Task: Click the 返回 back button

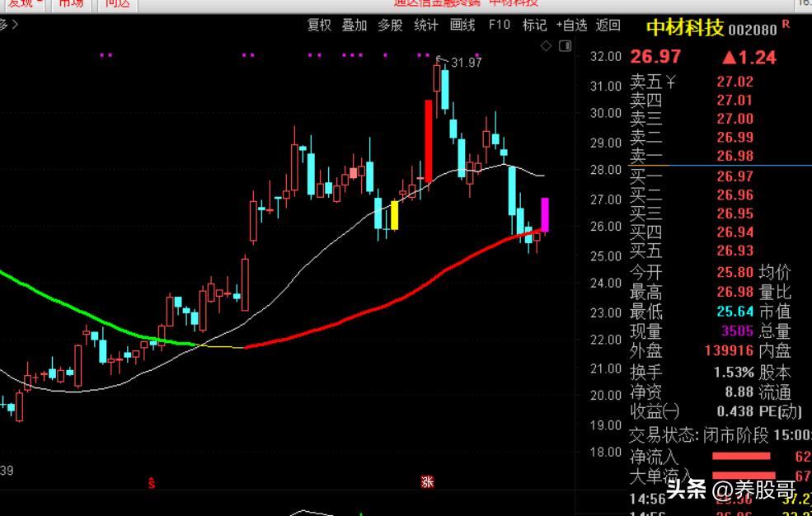Action: 608,25
